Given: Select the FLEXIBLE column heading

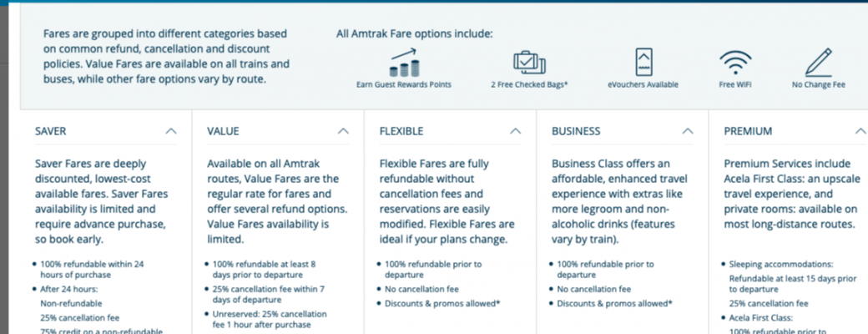Looking at the screenshot, I should 401,131.
